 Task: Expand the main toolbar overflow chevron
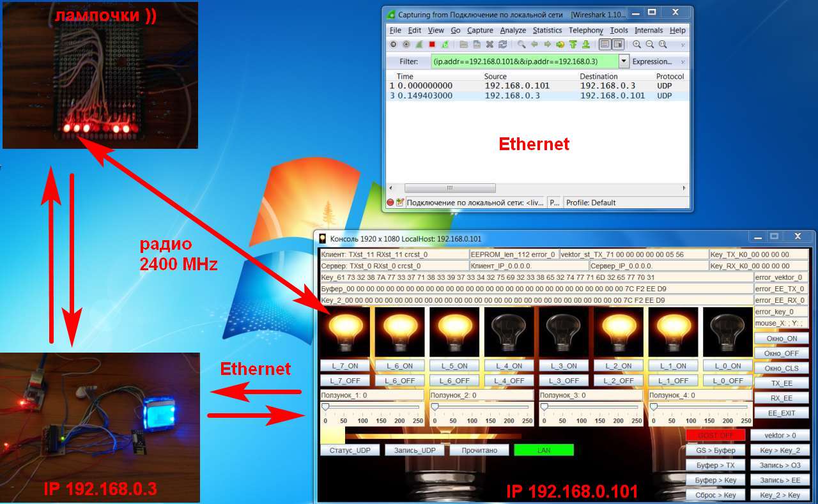(x=683, y=45)
